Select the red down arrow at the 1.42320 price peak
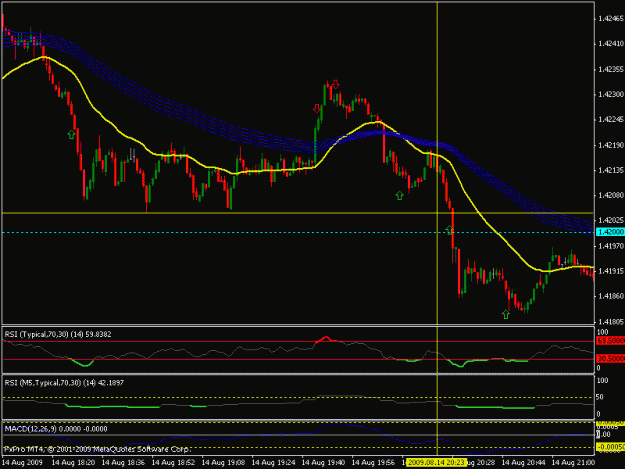Screen dimensions: 625x469 coord(336,83)
